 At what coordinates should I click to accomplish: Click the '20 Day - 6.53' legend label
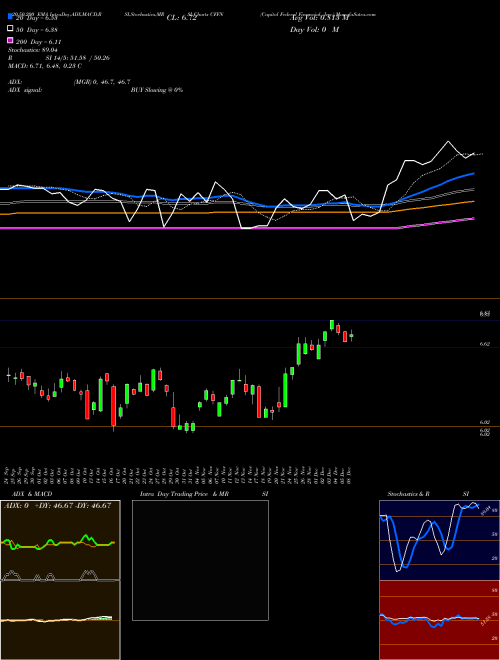[x=37, y=18]
